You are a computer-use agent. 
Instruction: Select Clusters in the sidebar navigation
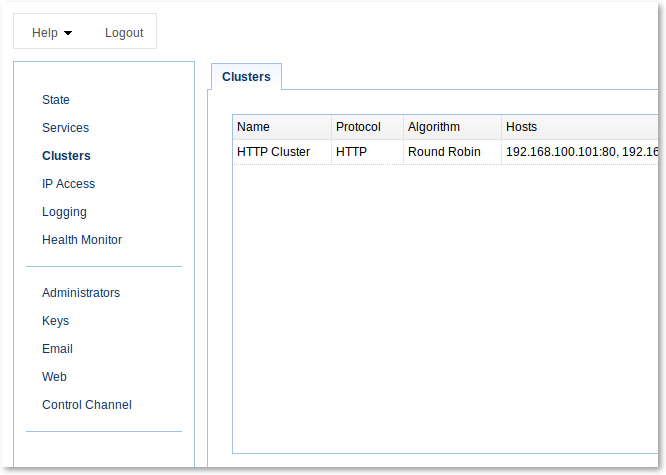(66, 156)
